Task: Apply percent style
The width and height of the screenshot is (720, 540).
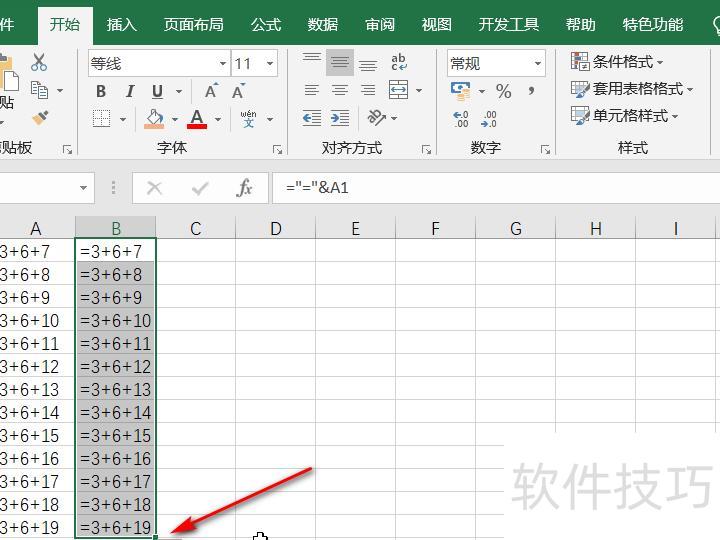Action: click(504, 91)
